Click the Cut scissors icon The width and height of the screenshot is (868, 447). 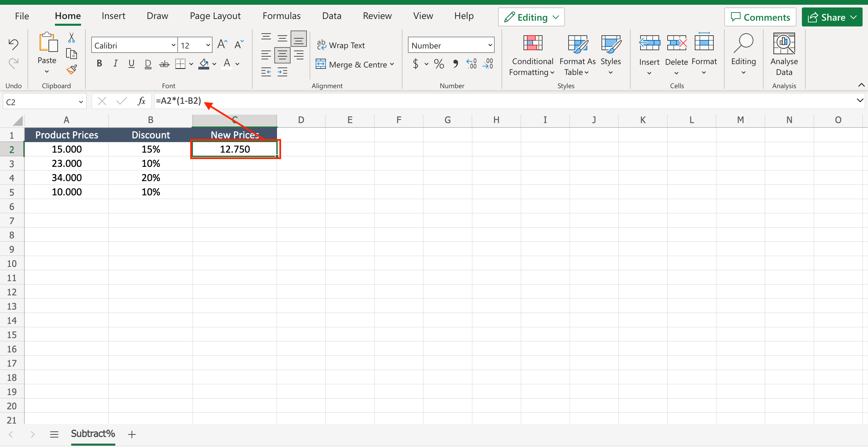(71, 37)
